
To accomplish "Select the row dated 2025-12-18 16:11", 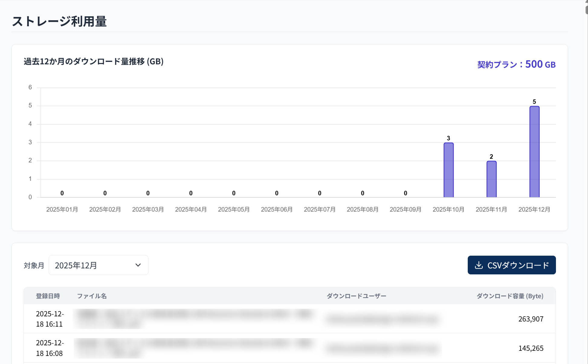I will [x=50, y=319].
